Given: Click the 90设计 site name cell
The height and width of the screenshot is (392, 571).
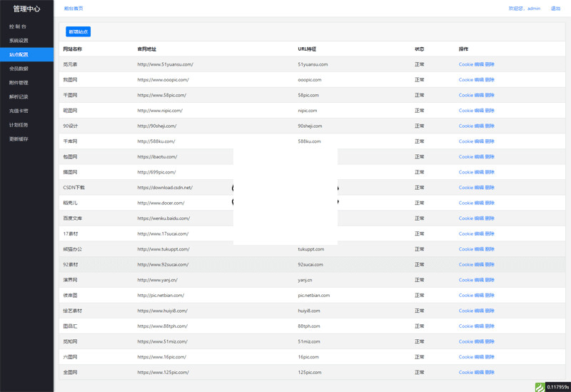Looking at the screenshot, I should pyautogui.click(x=70, y=126).
